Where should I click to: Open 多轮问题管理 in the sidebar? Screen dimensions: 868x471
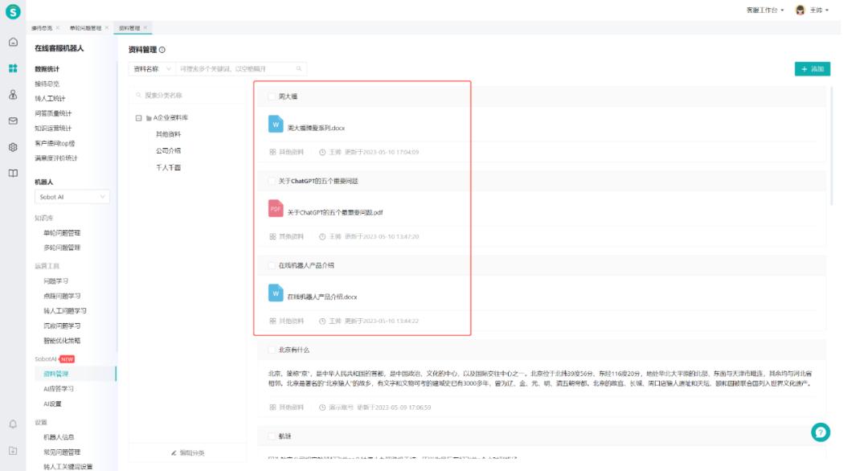point(62,248)
